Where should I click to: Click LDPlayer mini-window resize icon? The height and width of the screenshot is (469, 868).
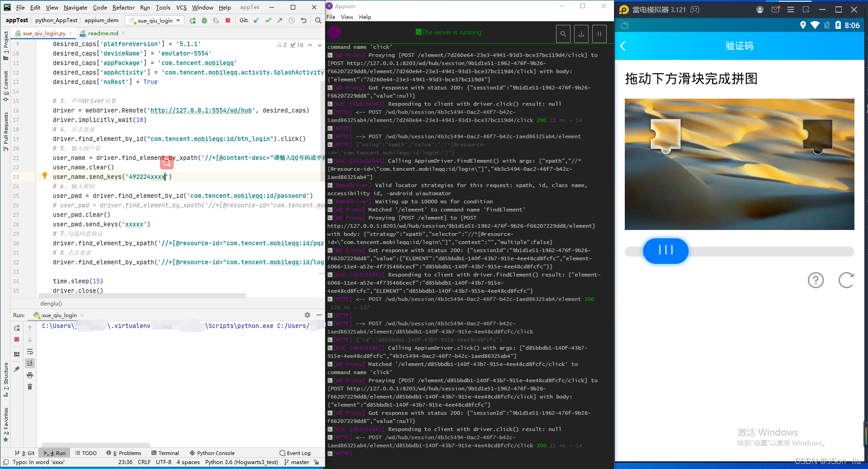tap(806, 9)
